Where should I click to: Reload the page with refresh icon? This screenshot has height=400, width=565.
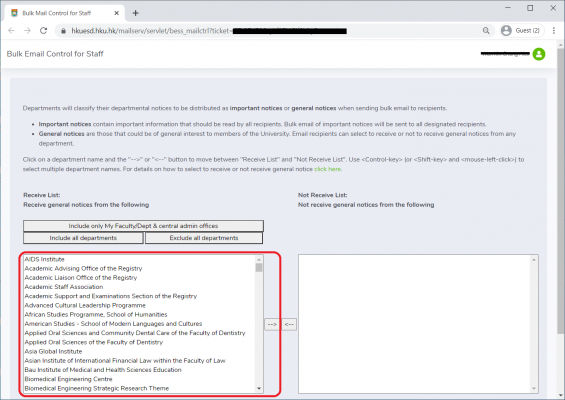click(44, 31)
